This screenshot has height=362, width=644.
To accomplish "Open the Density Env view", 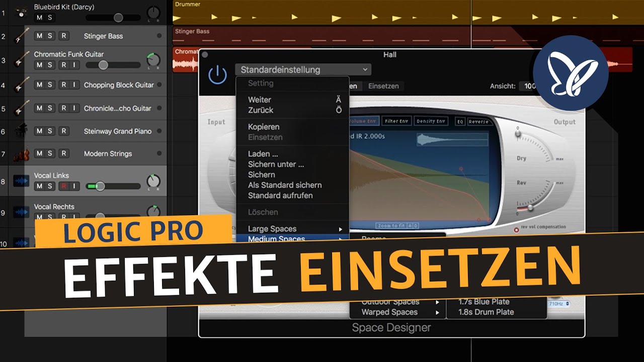I will tap(431, 121).
